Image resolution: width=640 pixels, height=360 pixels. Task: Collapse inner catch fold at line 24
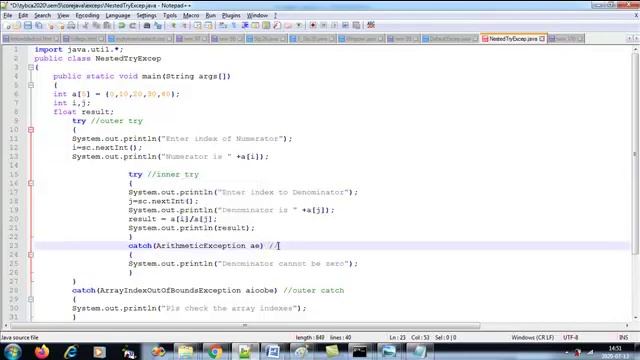tap(31, 255)
